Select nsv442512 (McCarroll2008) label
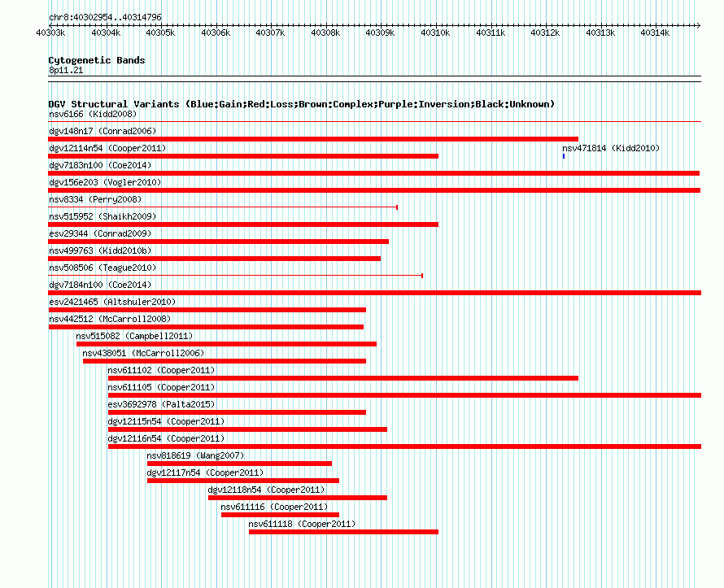 pyautogui.click(x=110, y=320)
